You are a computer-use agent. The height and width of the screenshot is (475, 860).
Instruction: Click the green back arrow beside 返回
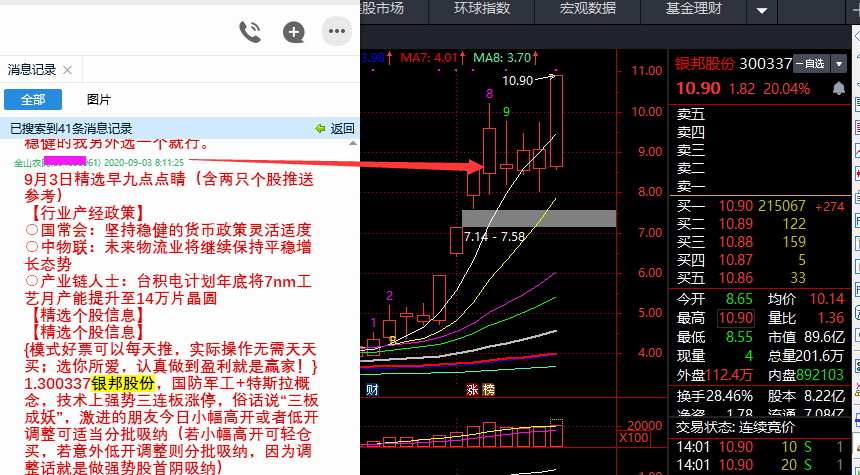click(320, 129)
